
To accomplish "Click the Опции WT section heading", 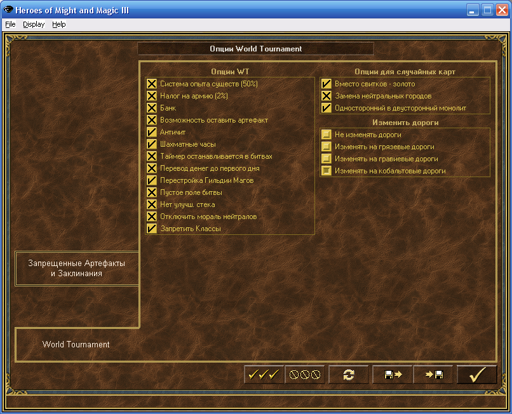I will click(230, 72).
